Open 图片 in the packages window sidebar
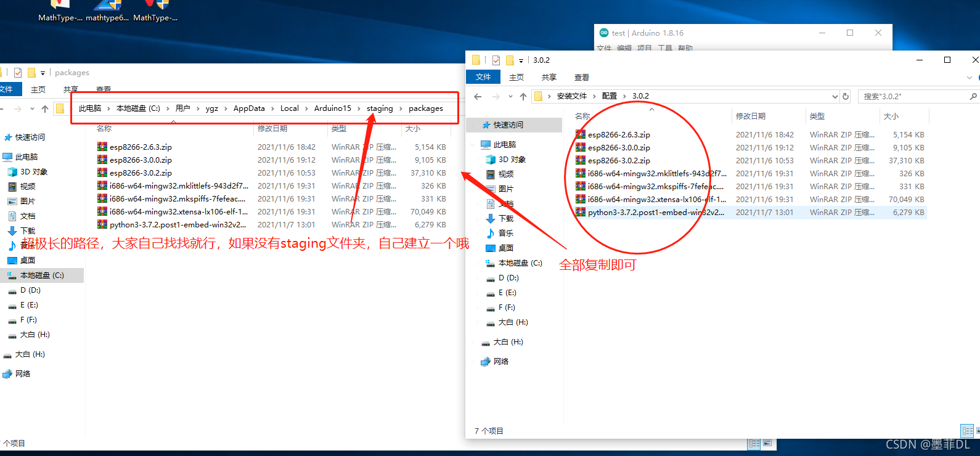 (28, 202)
